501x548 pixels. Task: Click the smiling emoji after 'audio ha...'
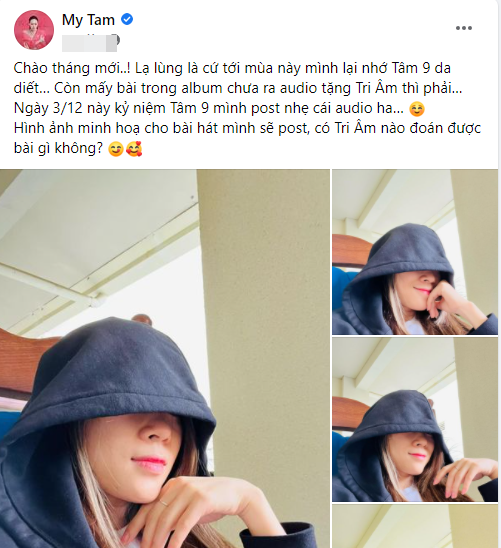417,109
